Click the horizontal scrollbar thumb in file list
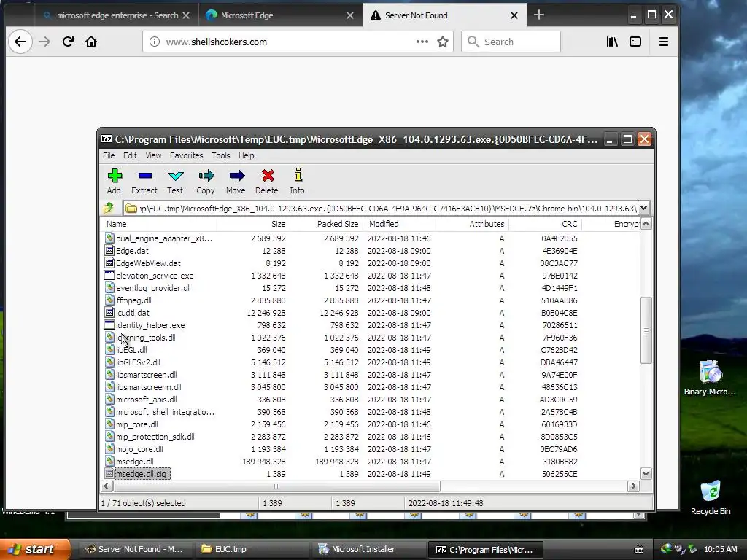The image size is (747, 560). click(276, 486)
